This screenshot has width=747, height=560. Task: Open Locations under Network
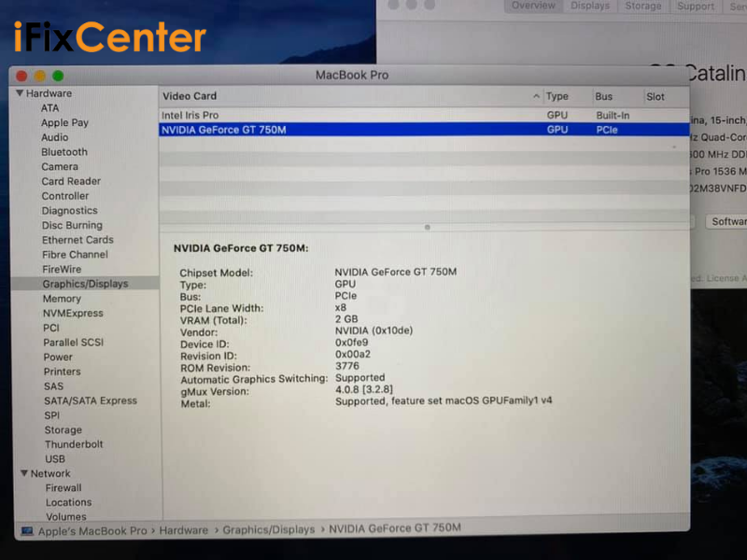(68, 502)
